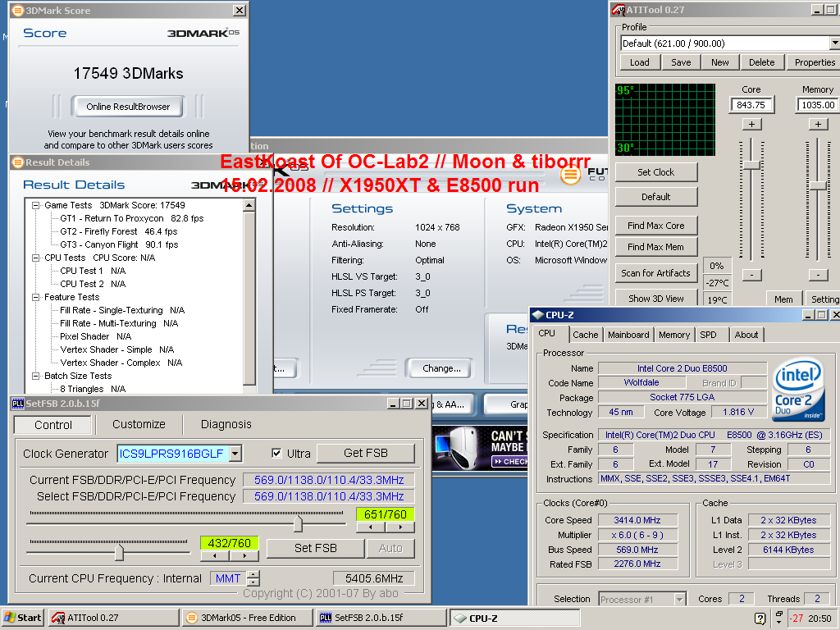Open the Processor #1 selection dropdown in CPU-Z

679,599
